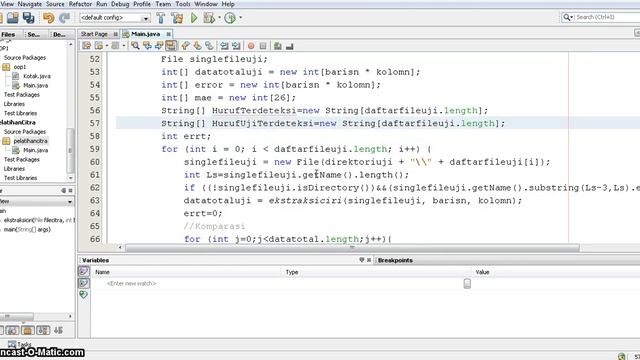Screen dimensions: 640x360
Task: Close the Start Page tab
Action: click(x=116, y=34)
